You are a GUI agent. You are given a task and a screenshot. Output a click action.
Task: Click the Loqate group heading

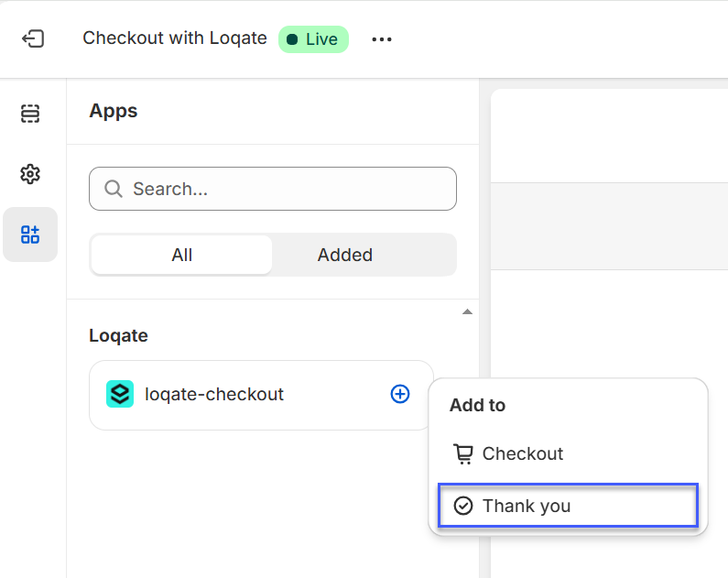pyautogui.click(x=118, y=335)
